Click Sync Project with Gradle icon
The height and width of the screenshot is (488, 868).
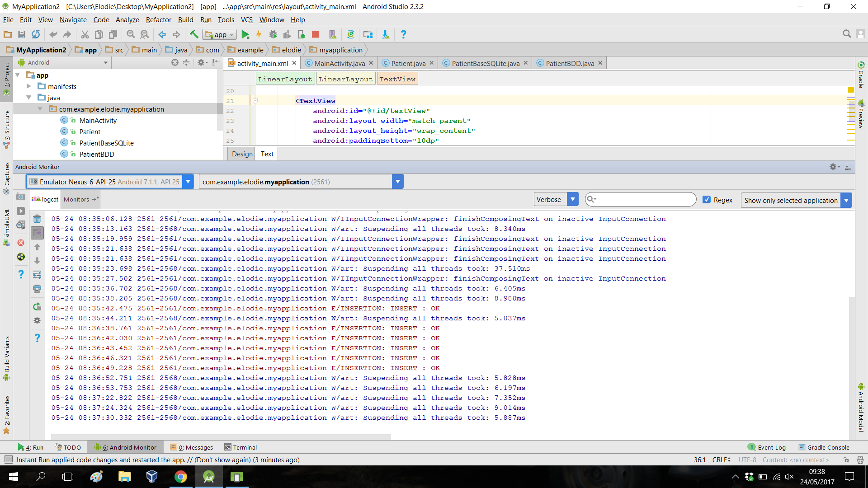pos(350,34)
